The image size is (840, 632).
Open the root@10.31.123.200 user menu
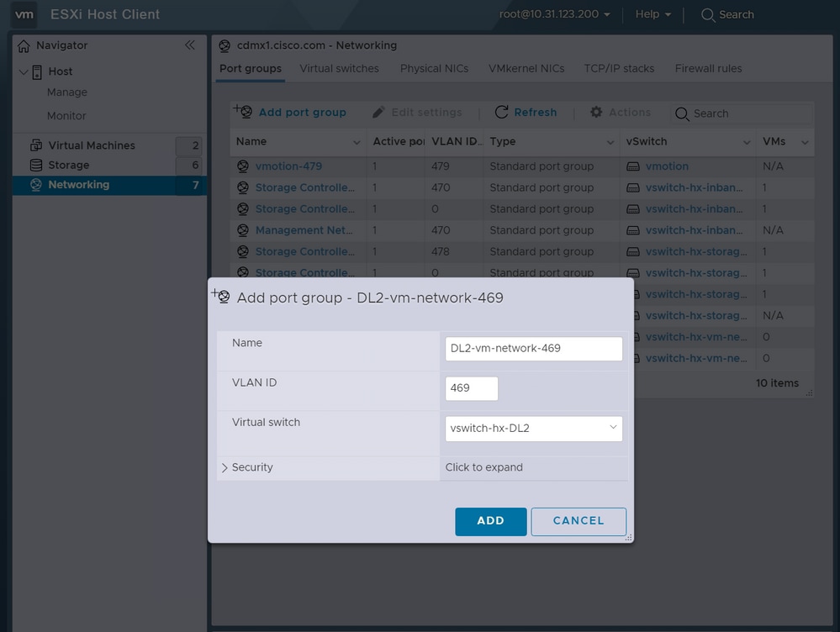[x=554, y=14]
